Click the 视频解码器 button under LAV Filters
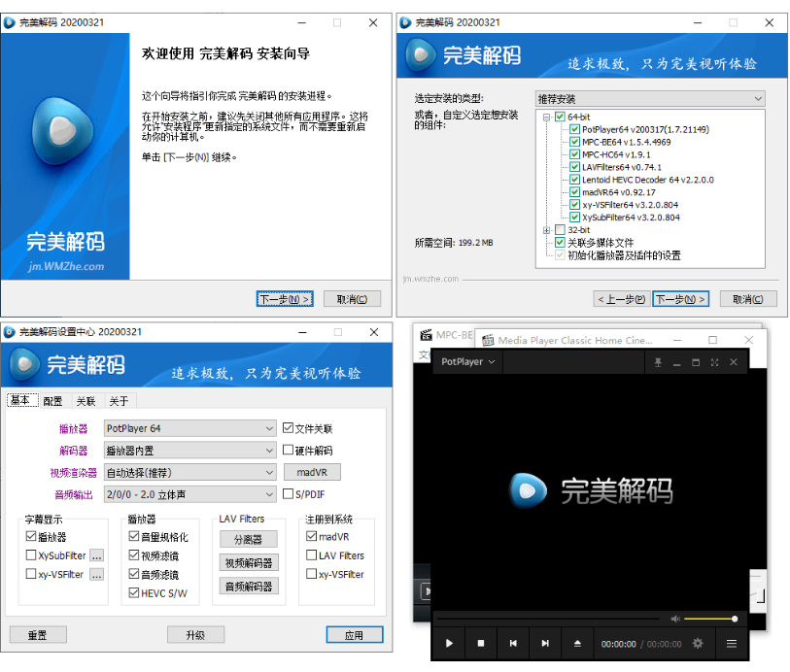Image resolution: width=790 pixels, height=672 pixels. [249, 562]
